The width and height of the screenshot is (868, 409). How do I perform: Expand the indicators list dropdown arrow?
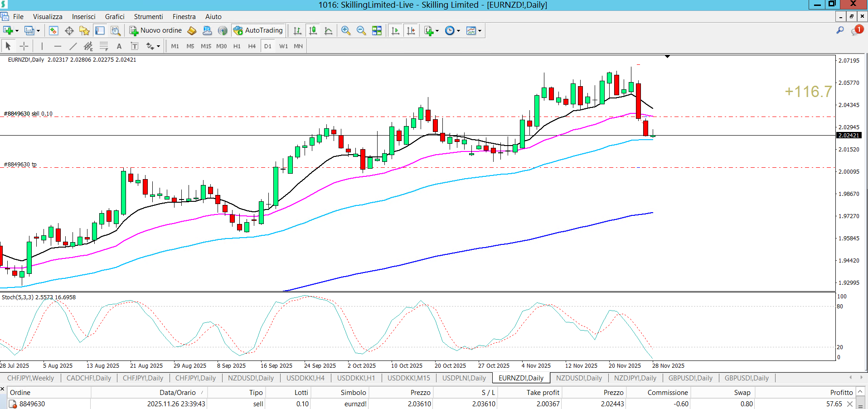click(x=437, y=31)
